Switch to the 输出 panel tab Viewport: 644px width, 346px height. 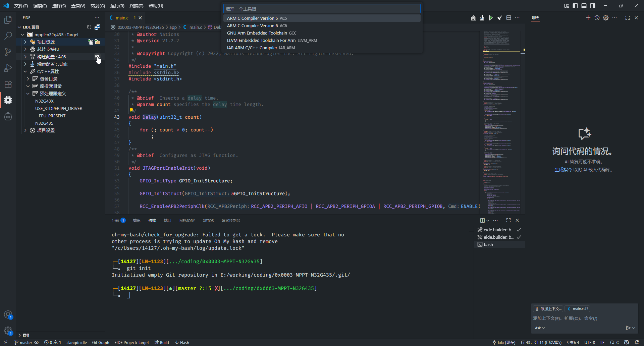[137, 221]
